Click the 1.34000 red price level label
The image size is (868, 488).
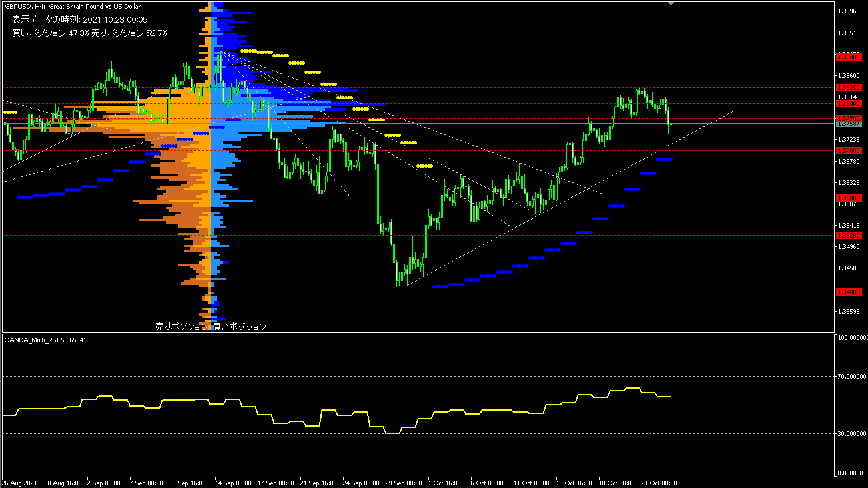[849, 292]
